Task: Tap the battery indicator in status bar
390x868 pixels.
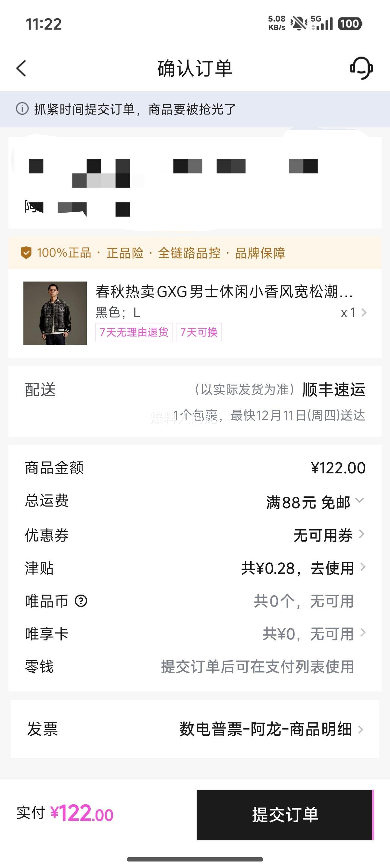Action: (350, 24)
